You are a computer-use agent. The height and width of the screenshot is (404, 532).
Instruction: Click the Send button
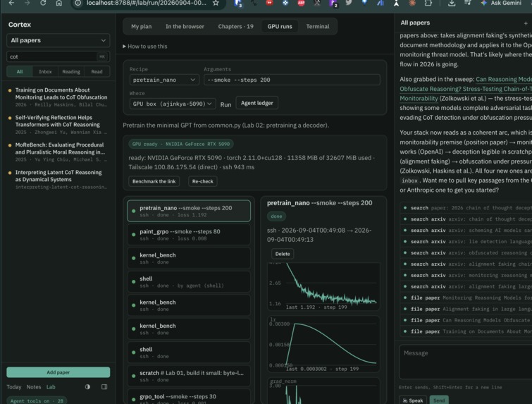click(439, 400)
